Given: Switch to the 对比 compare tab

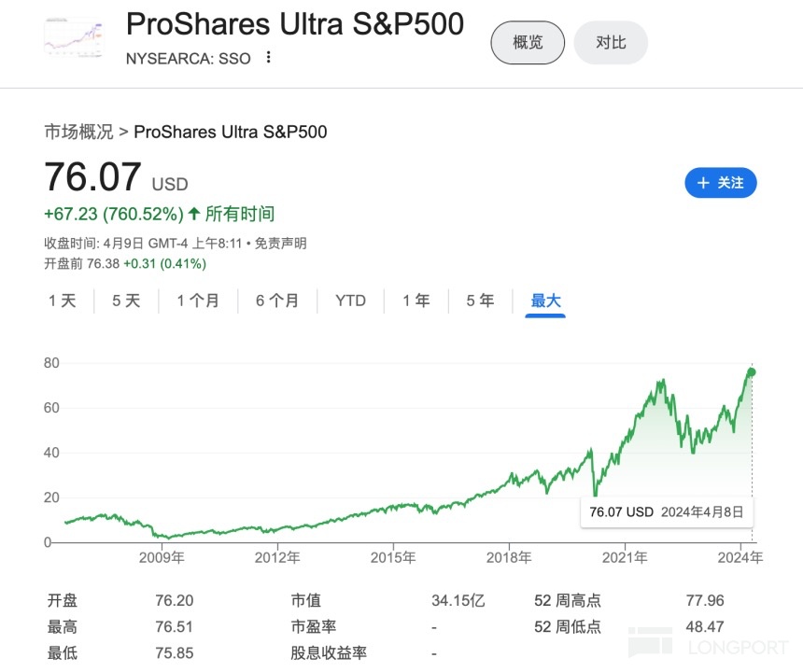Looking at the screenshot, I should (611, 42).
